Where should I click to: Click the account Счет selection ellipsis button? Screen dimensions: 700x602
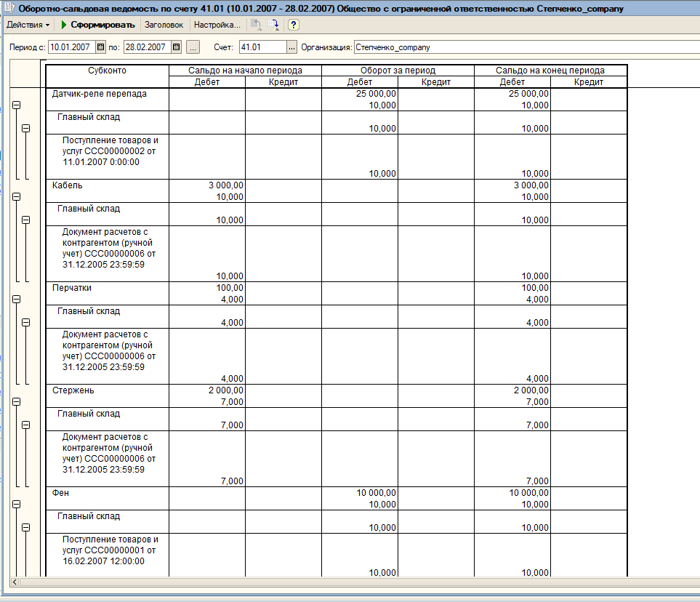[291, 47]
